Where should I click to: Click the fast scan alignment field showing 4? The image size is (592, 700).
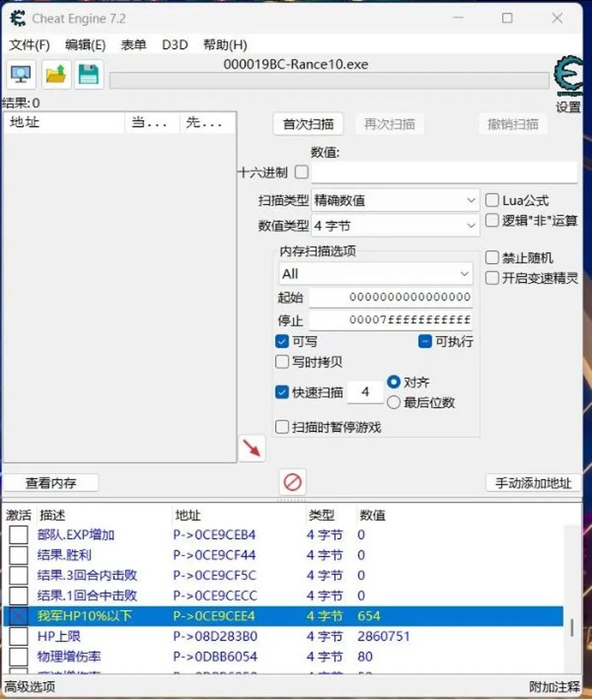pos(365,392)
